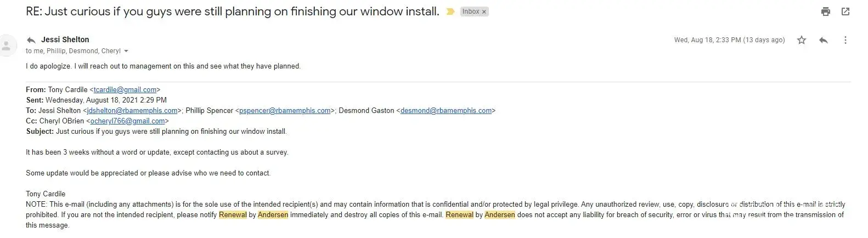868x238 pixels.
Task: Click the reply arrow left of Jessi Shelton
Action: (x=31, y=40)
